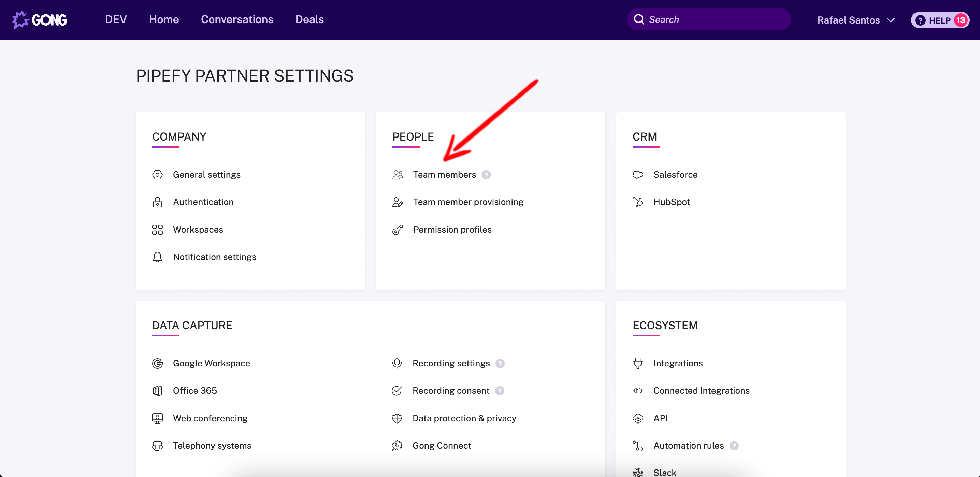
Task: Click the Notification settings bell icon
Action: [x=157, y=257]
